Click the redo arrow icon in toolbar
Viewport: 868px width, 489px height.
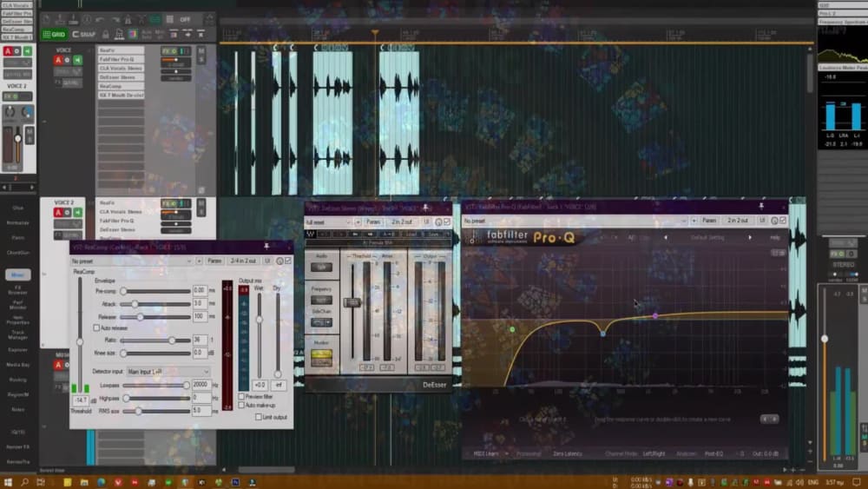115,19
